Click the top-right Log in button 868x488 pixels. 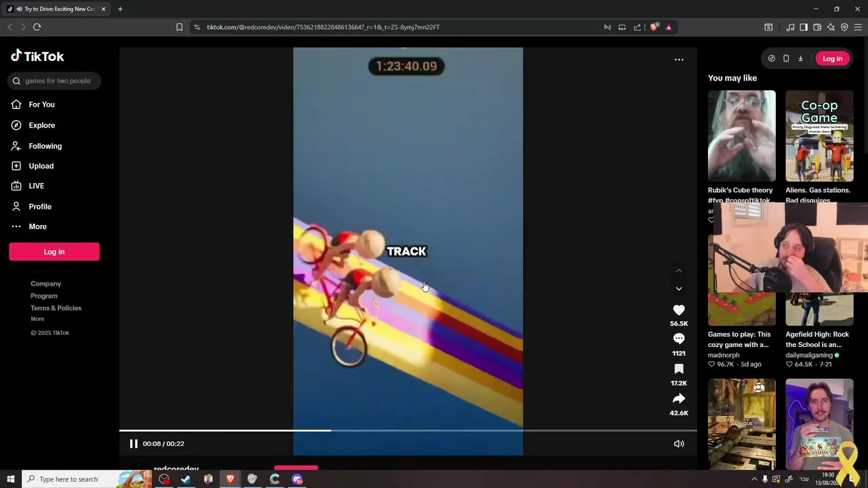(832, 58)
